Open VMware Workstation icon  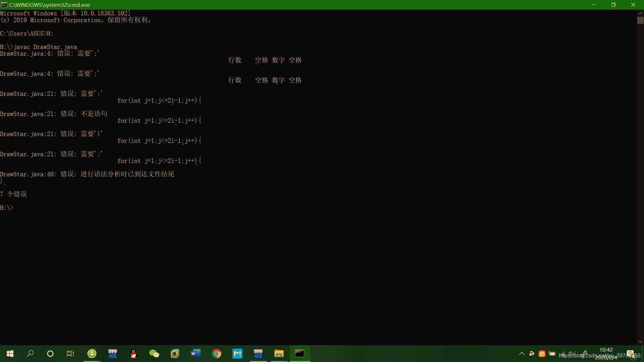click(175, 354)
